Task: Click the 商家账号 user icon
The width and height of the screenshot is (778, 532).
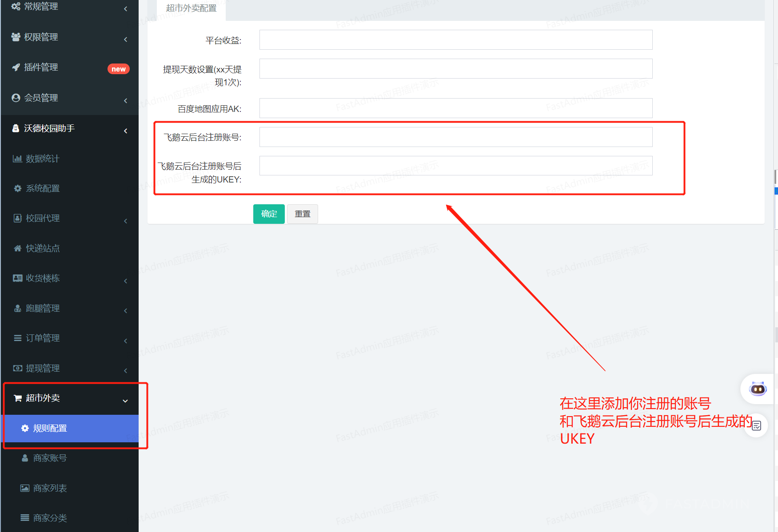Action: (25, 458)
